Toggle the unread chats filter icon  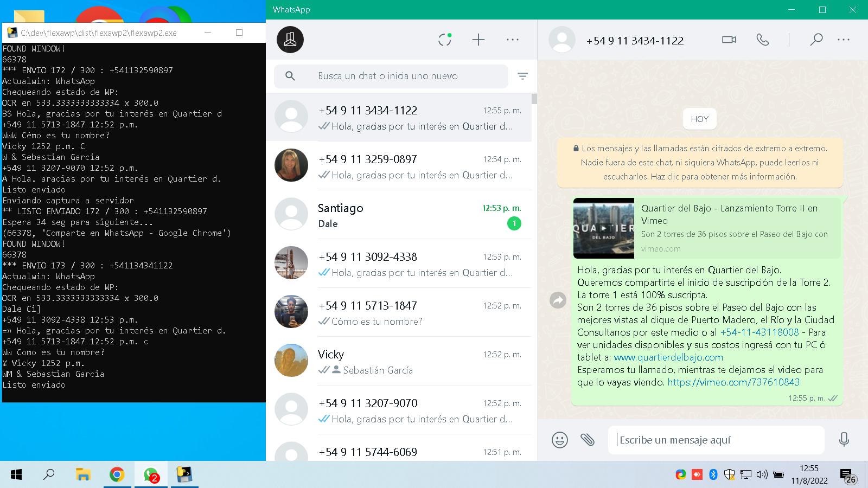tap(522, 76)
